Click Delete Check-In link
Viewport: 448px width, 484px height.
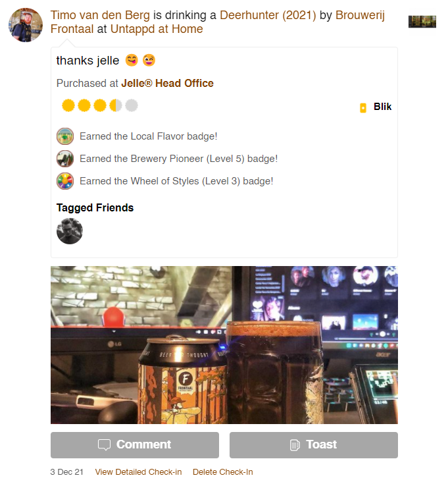click(222, 472)
